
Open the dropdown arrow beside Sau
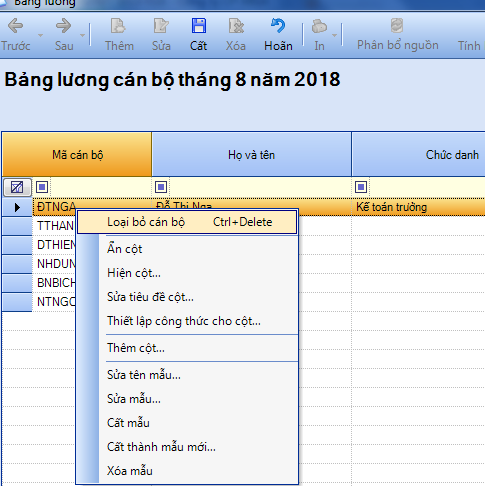pyautogui.click(x=82, y=35)
